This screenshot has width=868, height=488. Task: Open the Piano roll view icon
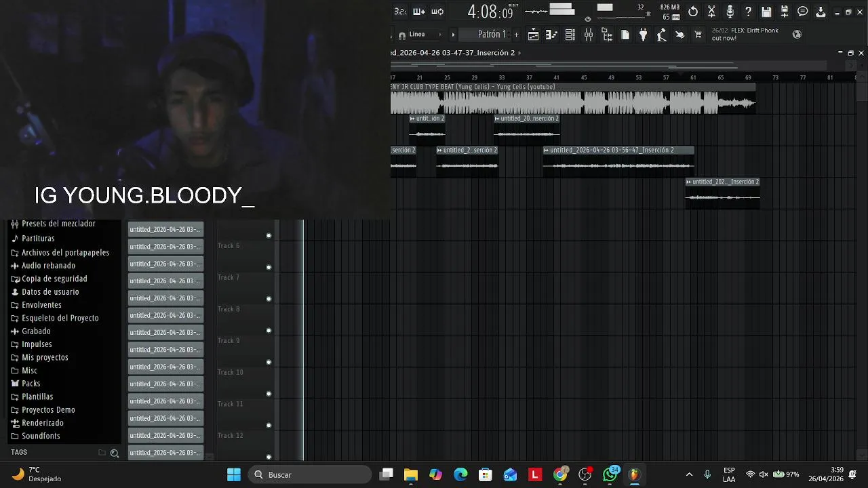[x=551, y=35]
